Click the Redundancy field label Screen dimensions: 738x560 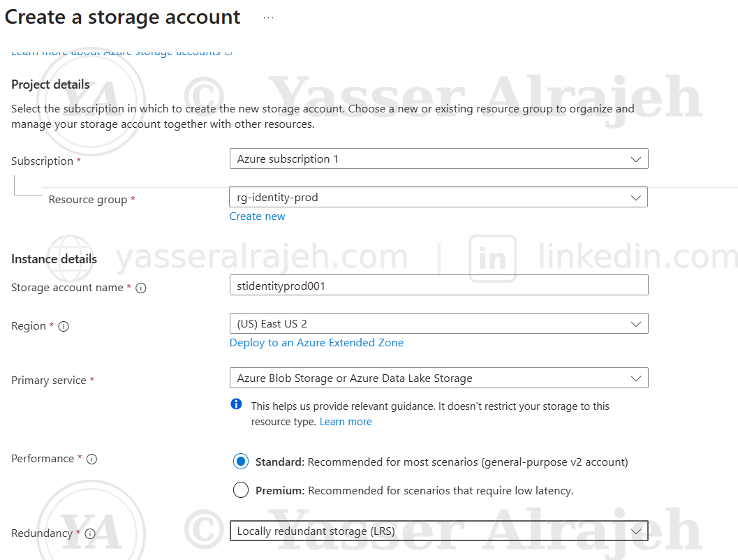coord(42,533)
